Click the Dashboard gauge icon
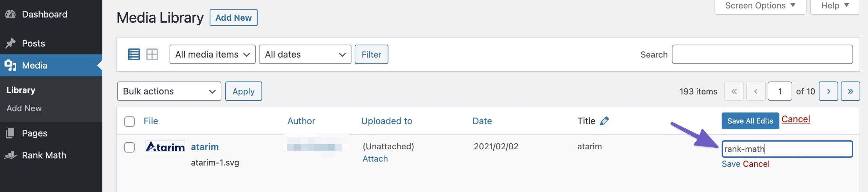The image size is (868, 192). tap(11, 14)
